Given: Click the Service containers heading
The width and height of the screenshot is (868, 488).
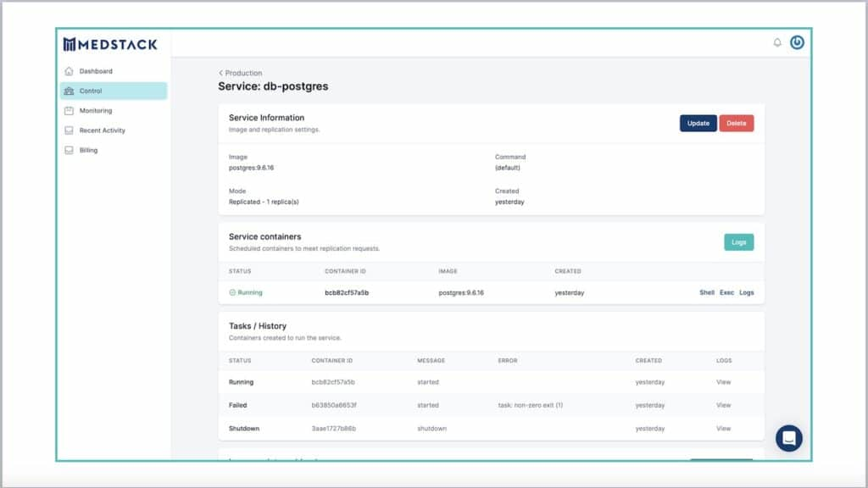Looking at the screenshot, I should click(x=265, y=237).
